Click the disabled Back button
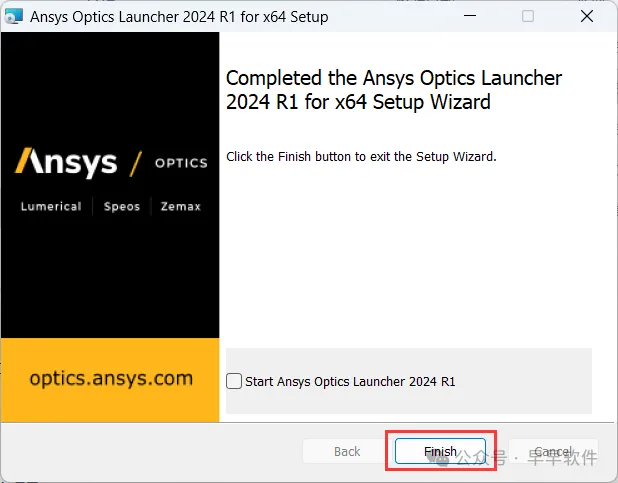Viewport: 618px width, 483px height. pyautogui.click(x=347, y=451)
